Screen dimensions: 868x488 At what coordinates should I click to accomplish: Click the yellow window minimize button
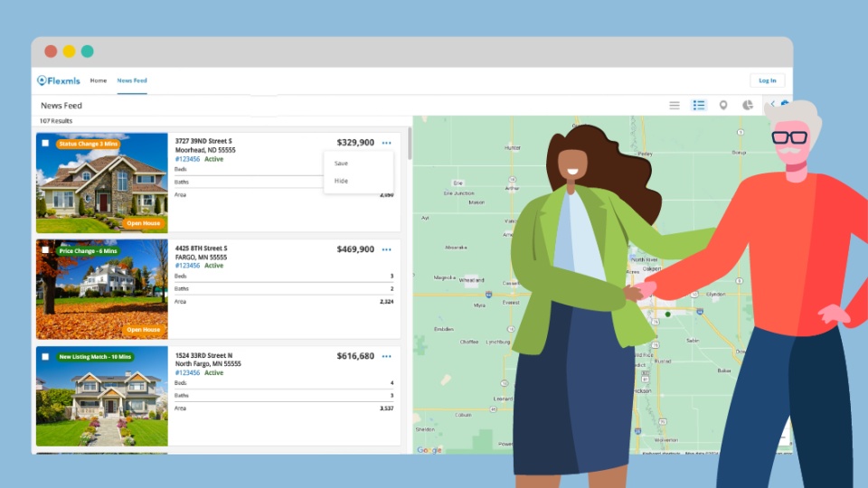[70, 52]
